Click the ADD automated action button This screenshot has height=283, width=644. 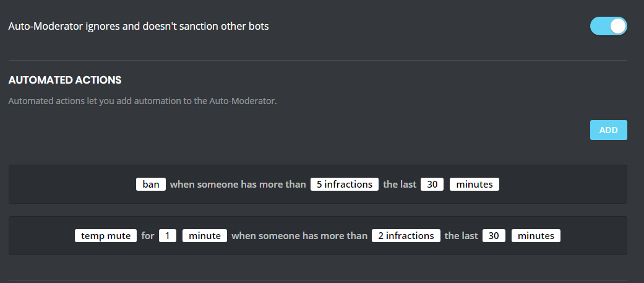tap(608, 130)
